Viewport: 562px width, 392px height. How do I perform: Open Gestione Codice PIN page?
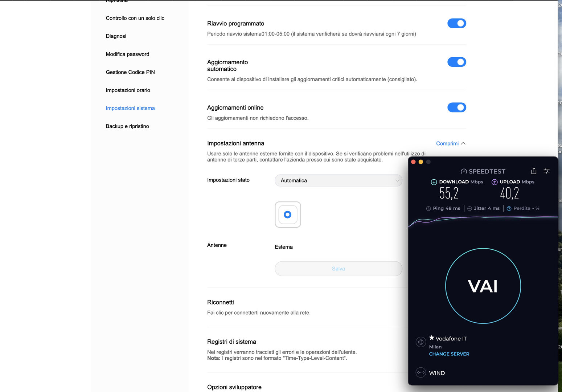[130, 72]
